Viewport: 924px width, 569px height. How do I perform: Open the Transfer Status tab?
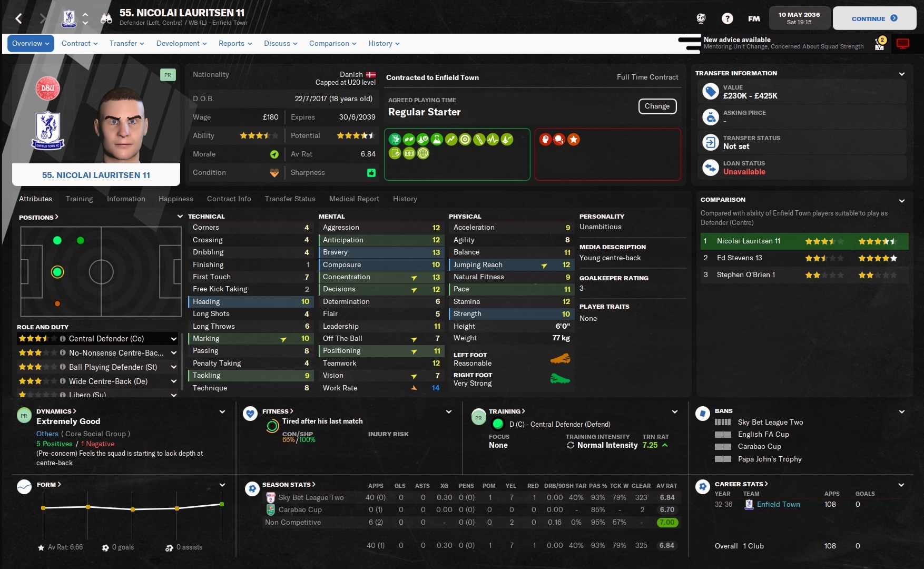point(290,199)
